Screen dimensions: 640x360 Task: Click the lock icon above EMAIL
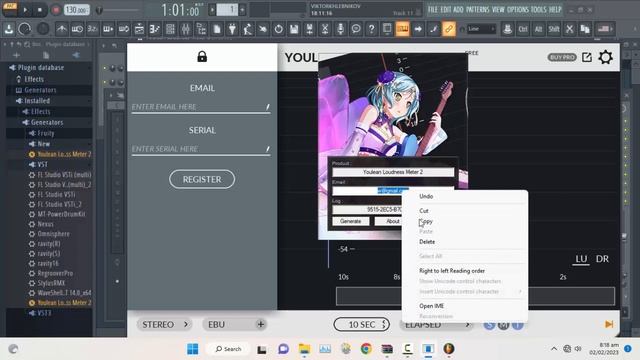click(202, 56)
